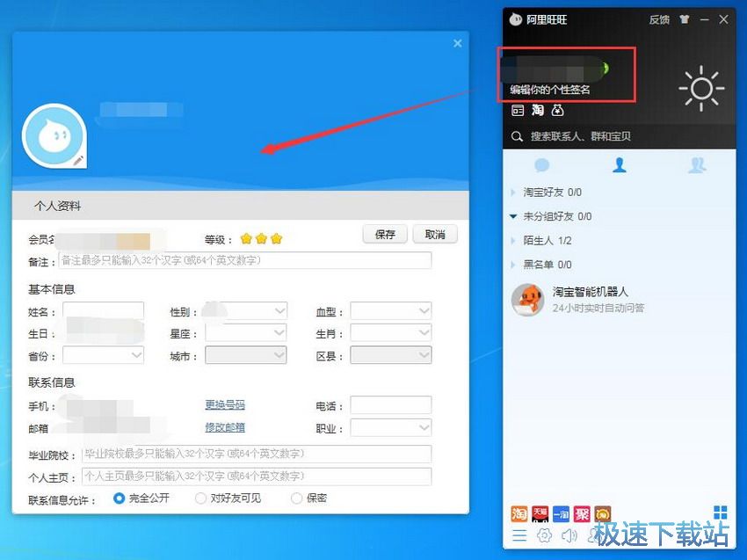
Task: Click the 保存 button
Action: pyautogui.click(x=385, y=234)
